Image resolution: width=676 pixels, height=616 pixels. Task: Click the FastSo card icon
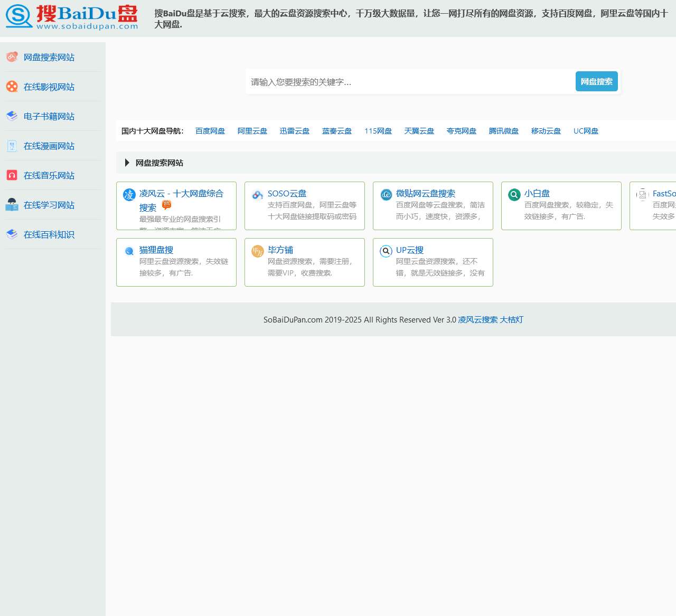[643, 195]
